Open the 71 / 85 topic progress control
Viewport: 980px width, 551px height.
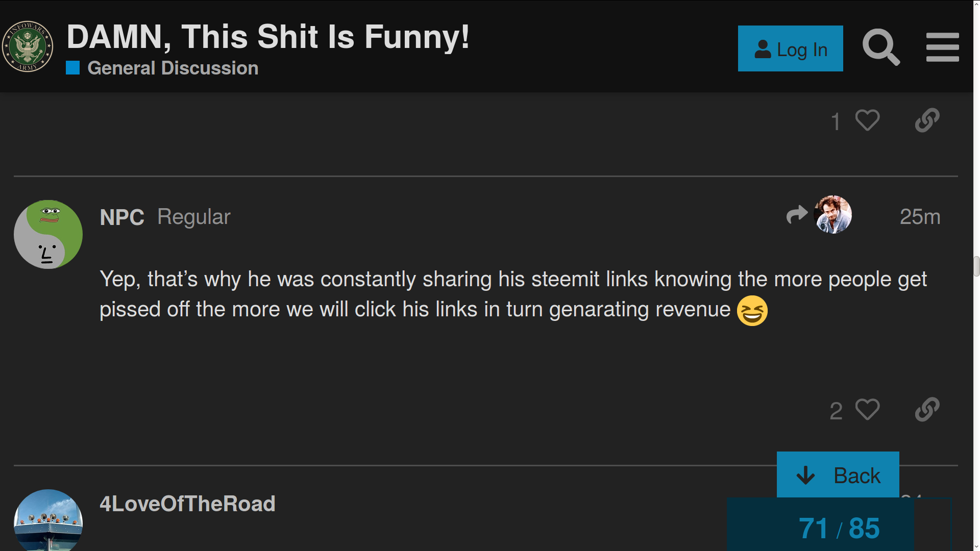tap(839, 528)
